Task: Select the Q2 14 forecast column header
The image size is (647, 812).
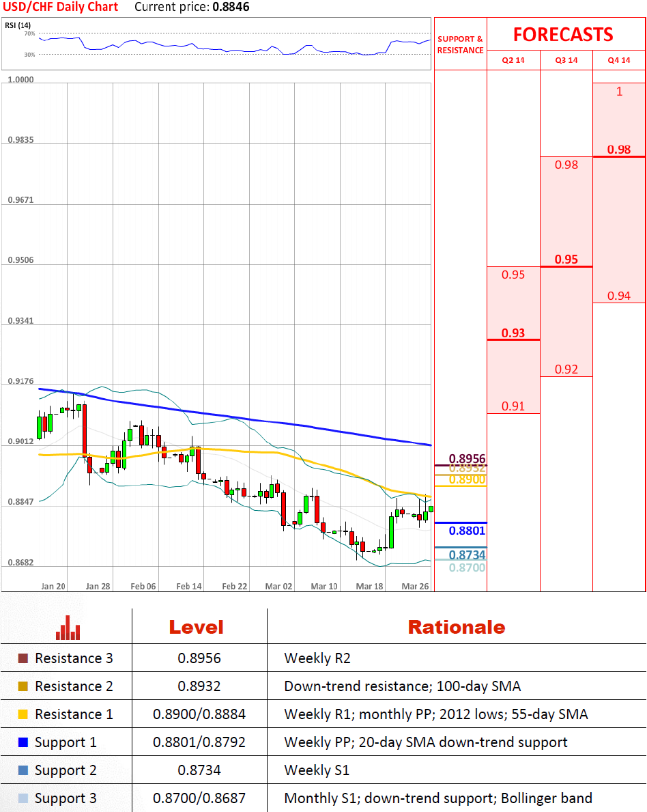Action: tap(513, 60)
